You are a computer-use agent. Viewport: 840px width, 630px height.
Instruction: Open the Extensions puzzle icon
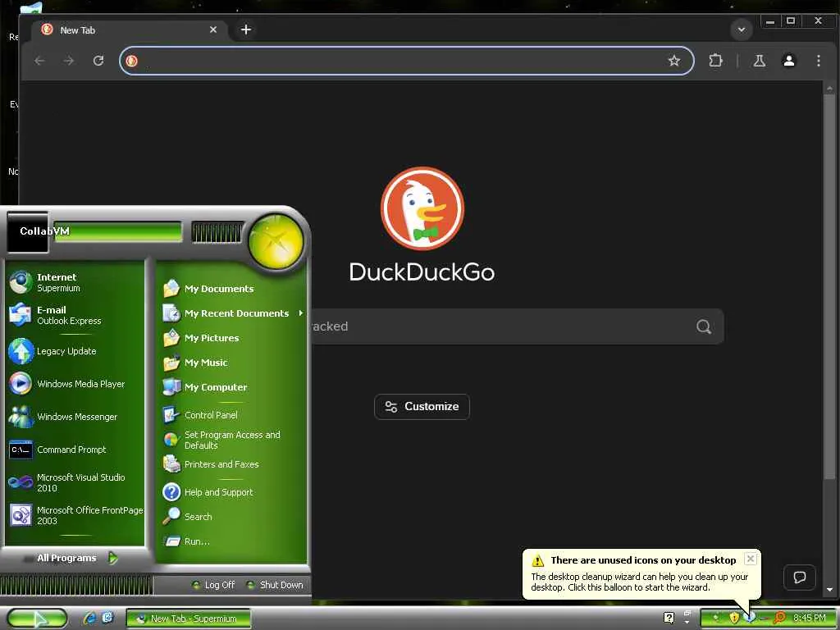[x=715, y=61]
